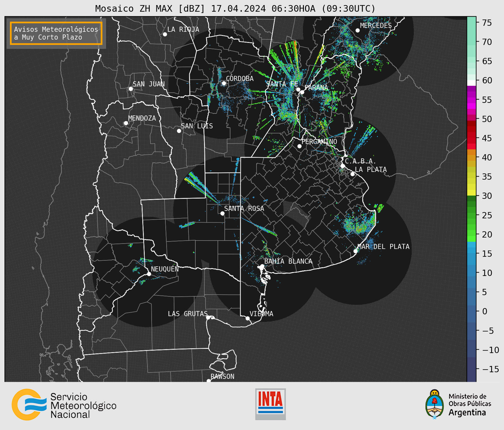Select the San Juan city marker
This screenshot has width=504, height=430.
[x=131, y=89]
